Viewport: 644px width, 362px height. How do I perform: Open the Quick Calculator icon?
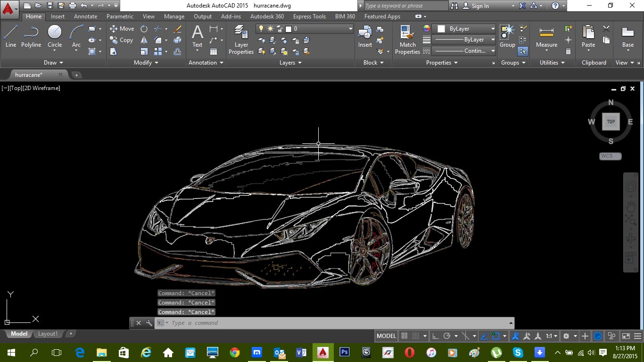[569, 51]
